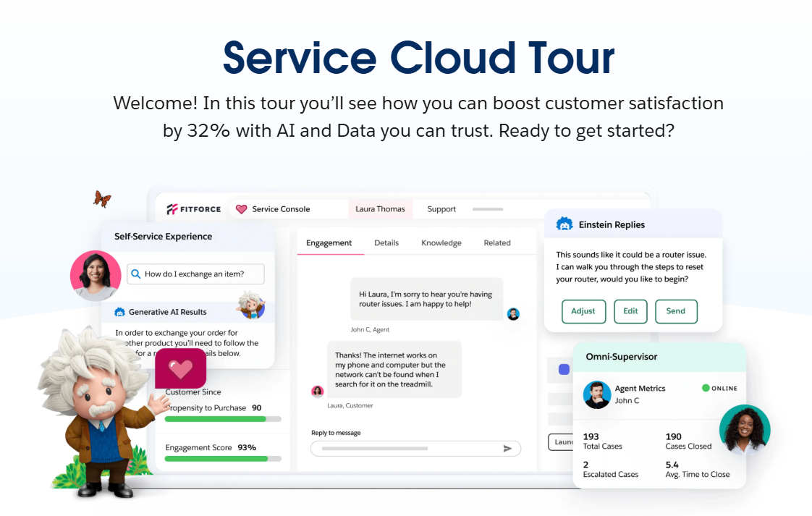812x516 pixels.
Task: Open the Knowledge tab
Action: click(441, 243)
